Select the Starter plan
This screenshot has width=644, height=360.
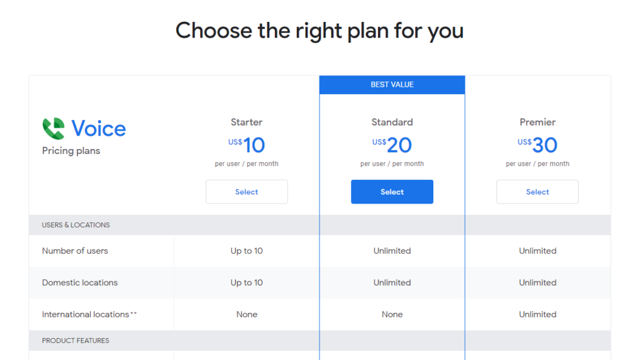(247, 192)
